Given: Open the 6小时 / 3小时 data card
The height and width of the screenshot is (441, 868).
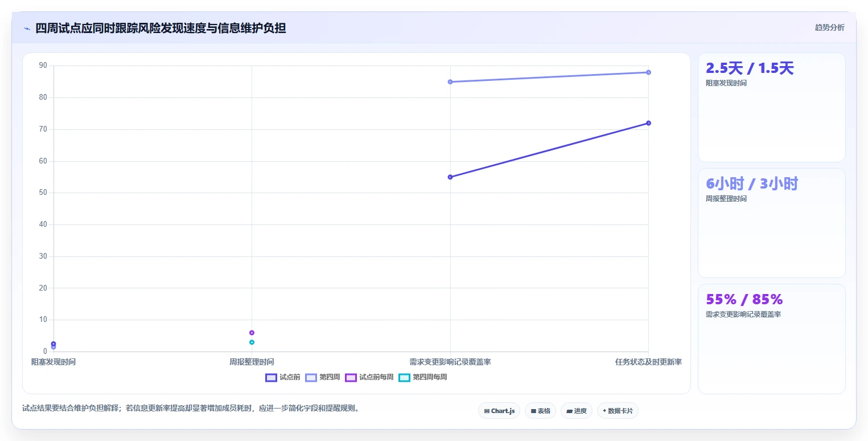Looking at the screenshot, I should tap(772, 223).
